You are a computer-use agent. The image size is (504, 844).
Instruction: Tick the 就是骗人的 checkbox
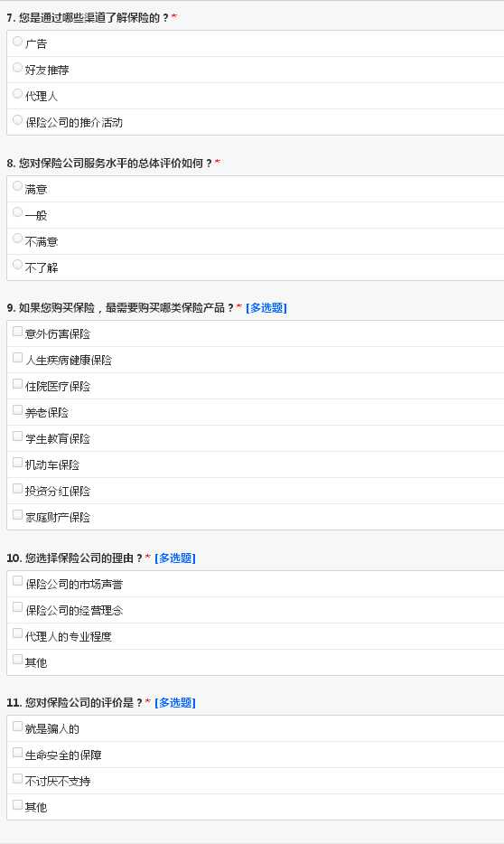coord(18,727)
